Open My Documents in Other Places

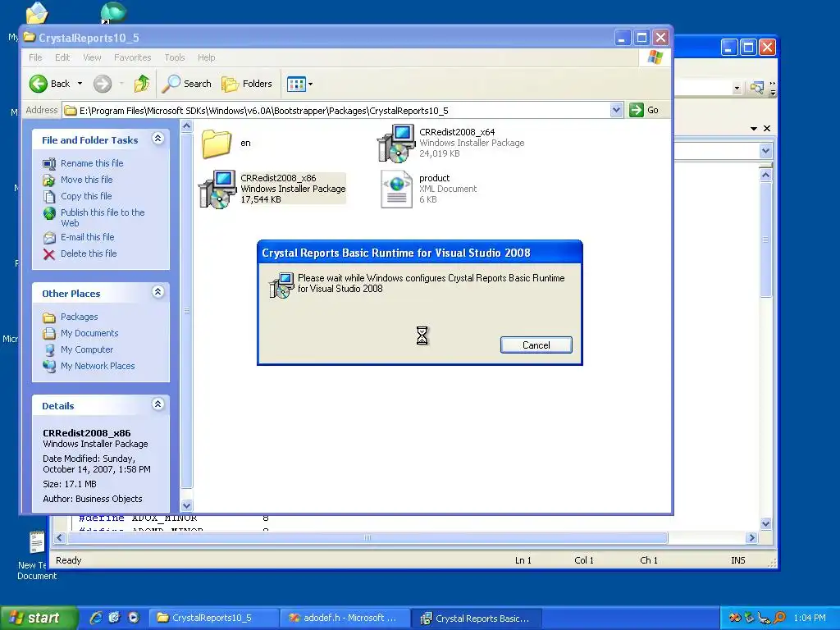[89, 333]
